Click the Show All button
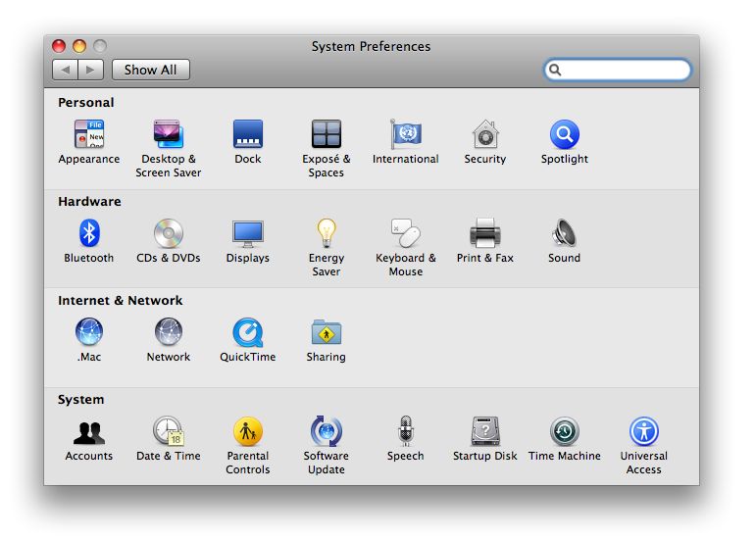This screenshot has height=540, width=756. tap(150, 70)
